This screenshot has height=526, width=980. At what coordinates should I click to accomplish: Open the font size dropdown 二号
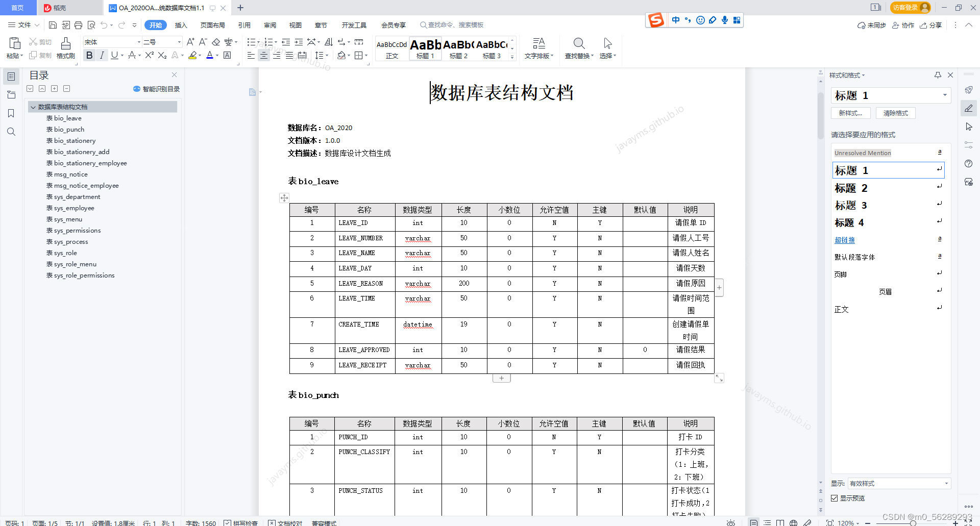[179, 42]
